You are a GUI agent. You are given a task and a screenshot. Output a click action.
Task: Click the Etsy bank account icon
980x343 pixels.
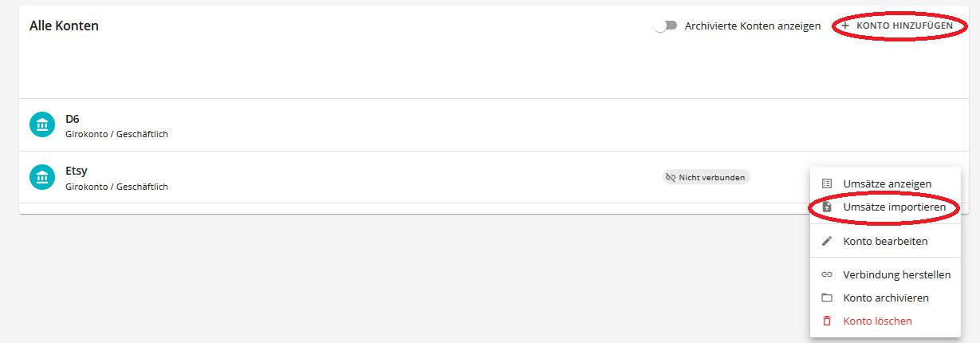42,177
